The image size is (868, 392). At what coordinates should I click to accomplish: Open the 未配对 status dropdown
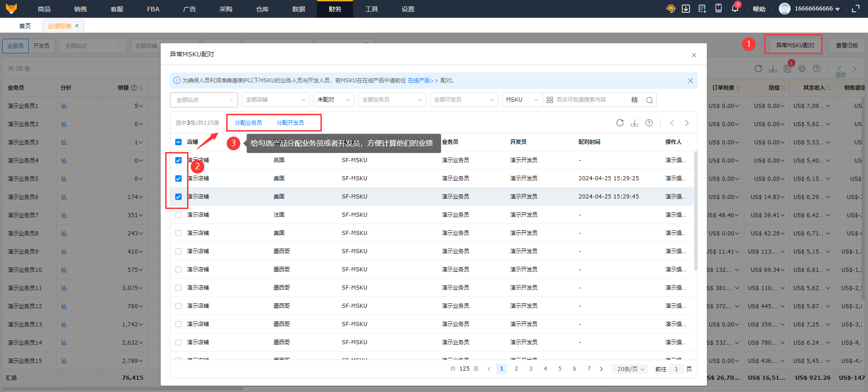pyautogui.click(x=334, y=100)
